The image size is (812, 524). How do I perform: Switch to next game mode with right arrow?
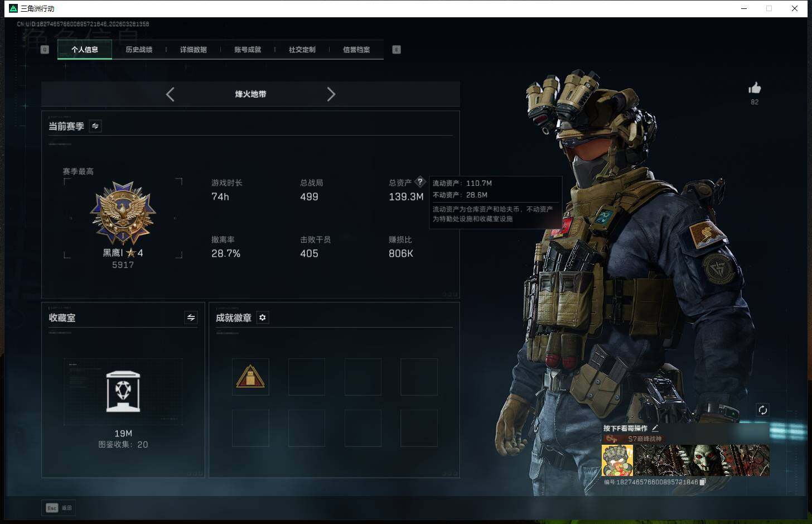331,94
